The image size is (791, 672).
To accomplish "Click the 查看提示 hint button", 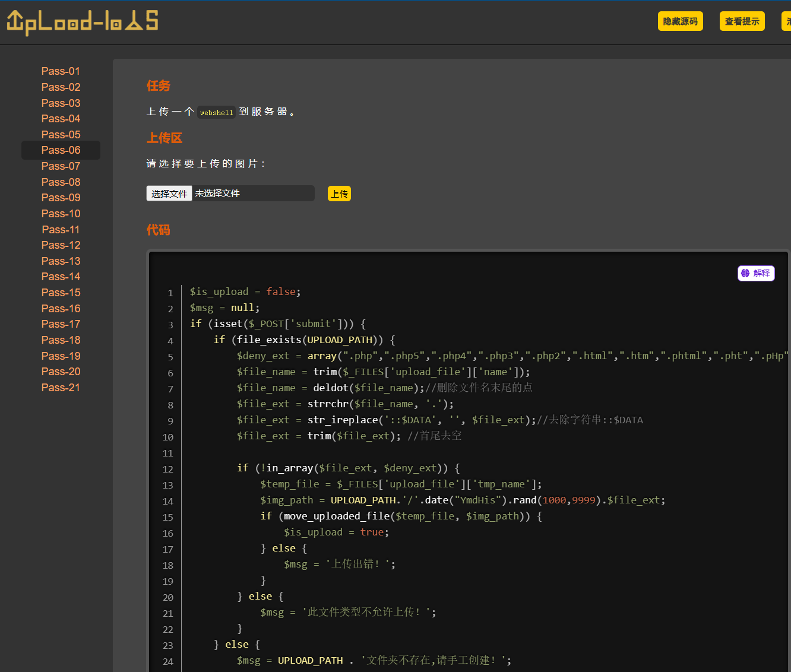I will point(742,21).
